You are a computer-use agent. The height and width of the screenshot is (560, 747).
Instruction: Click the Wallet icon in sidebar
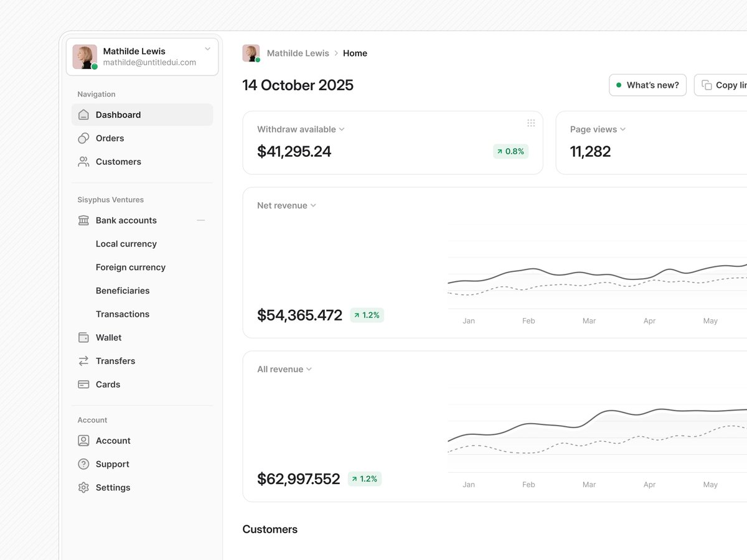tap(83, 337)
